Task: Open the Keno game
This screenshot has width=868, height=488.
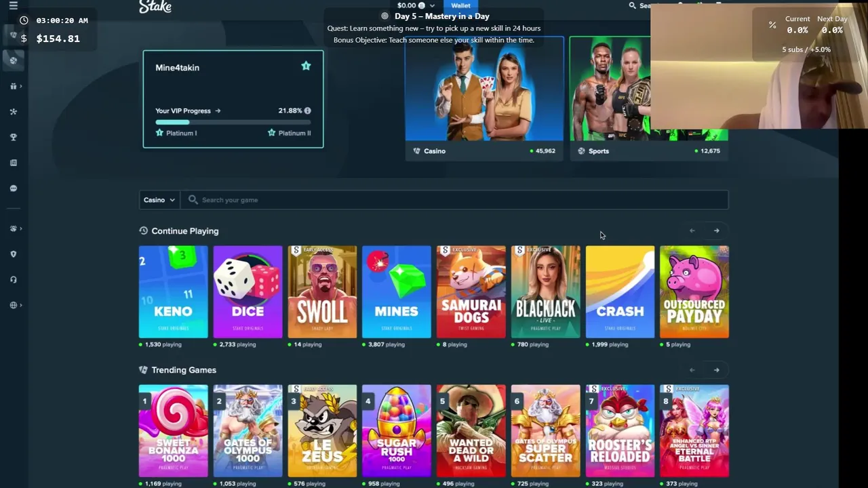Action: [173, 291]
